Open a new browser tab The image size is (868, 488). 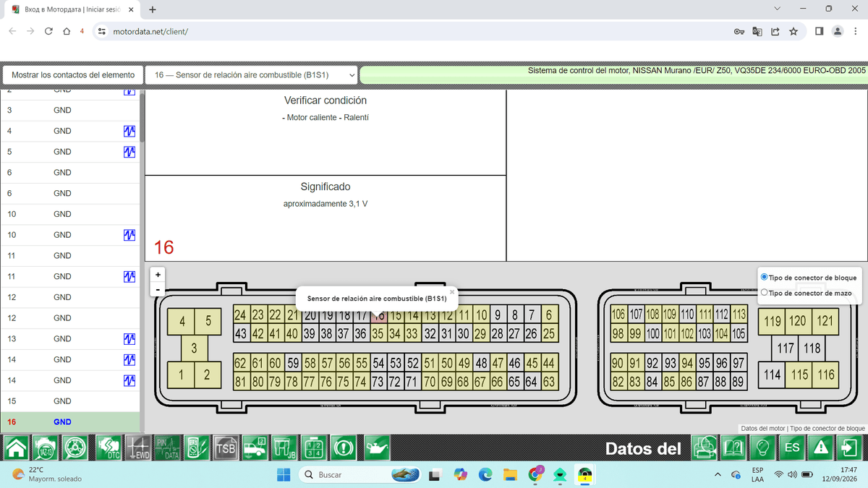click(152, 10)
